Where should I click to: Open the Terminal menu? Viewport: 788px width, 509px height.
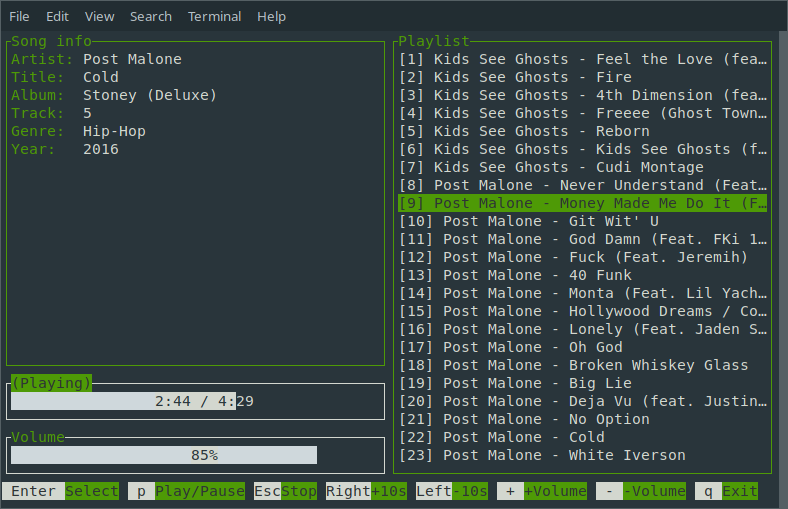(x=215, y=17)
